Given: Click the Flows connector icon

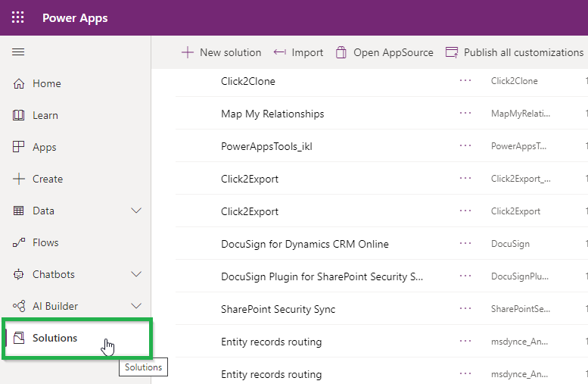Looking at the screenshot, I should 19,242.
